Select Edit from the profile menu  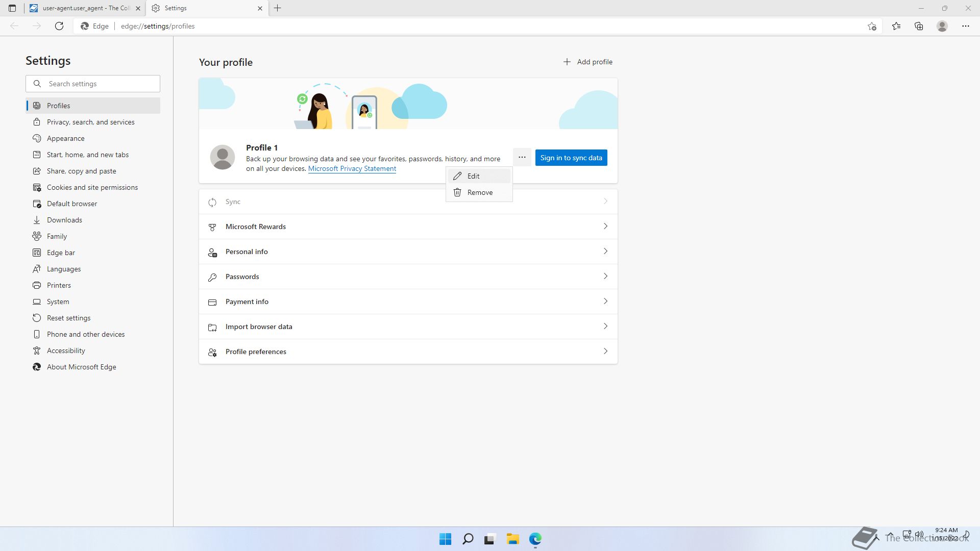pos(479,176)
